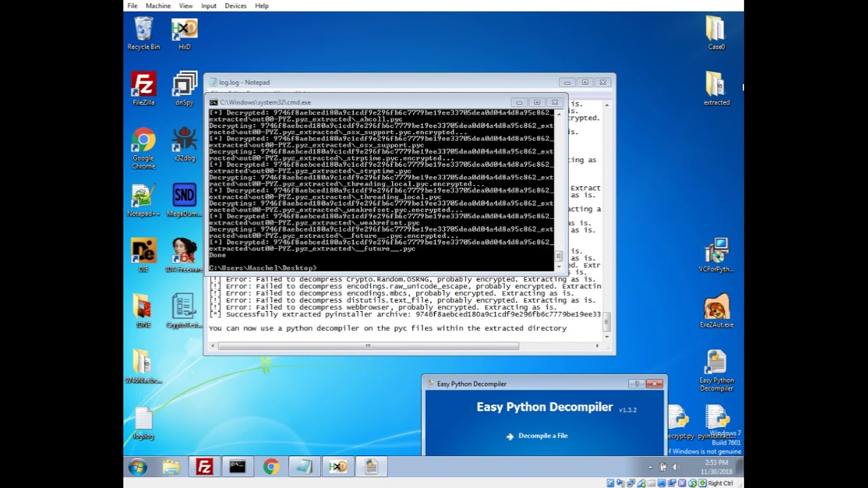Open the VirtualBox Input menu
The width and height of the screenshot is (868, 488).
[x=209, y=5]
